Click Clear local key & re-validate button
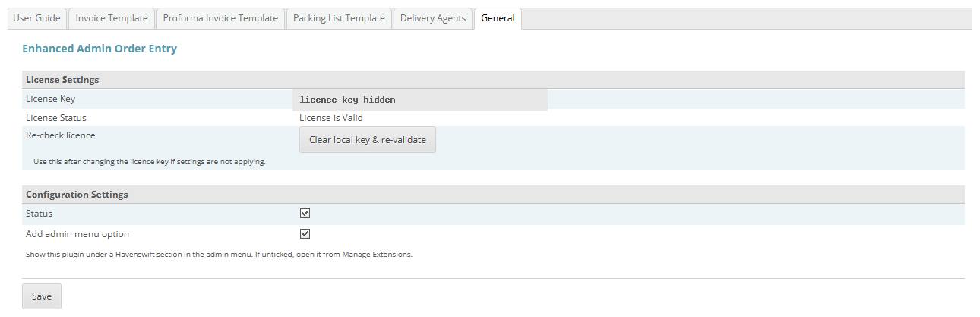This screenshot has width=980, height=317. coord(368,140)
